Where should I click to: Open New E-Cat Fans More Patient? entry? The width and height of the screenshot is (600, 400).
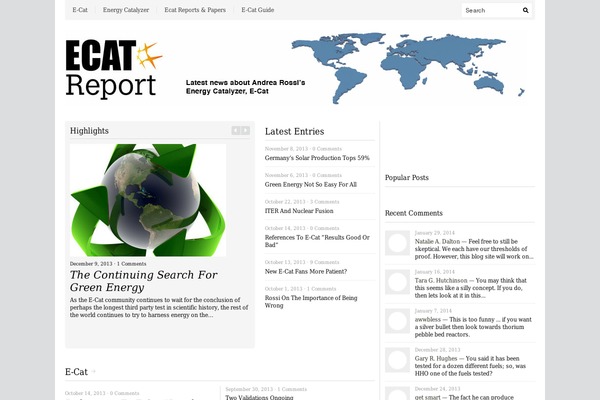306,271
